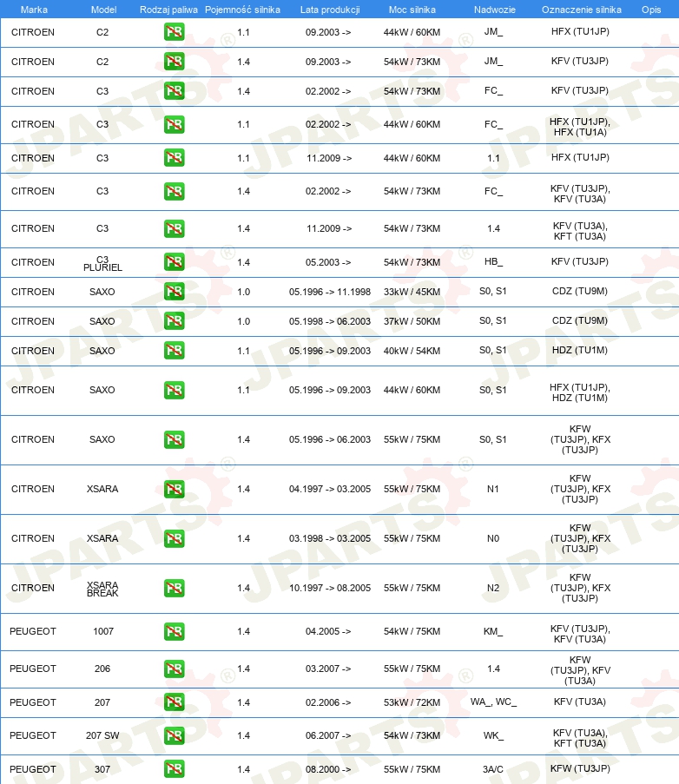Click the engine power 53kW / 72KM

412,702
